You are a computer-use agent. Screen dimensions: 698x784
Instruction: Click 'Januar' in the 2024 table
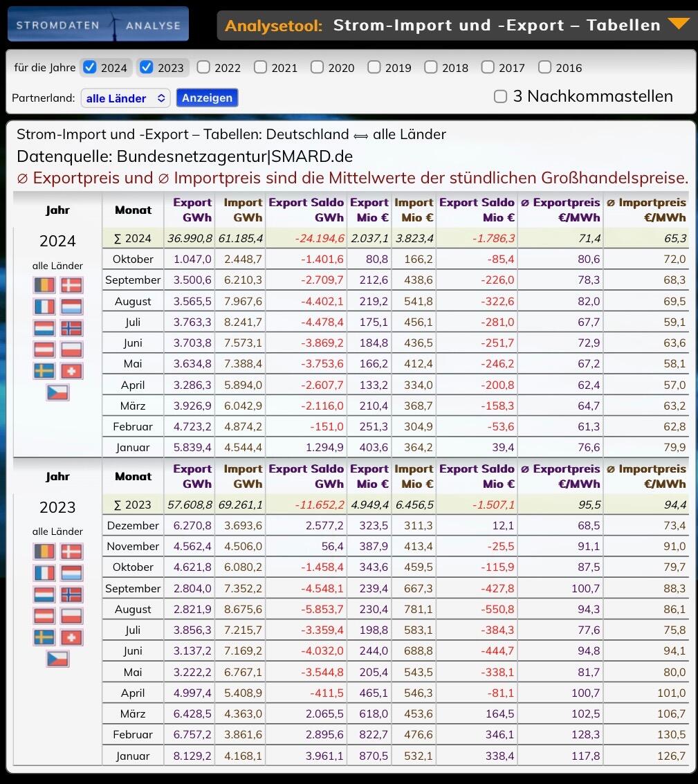(133, 448)
